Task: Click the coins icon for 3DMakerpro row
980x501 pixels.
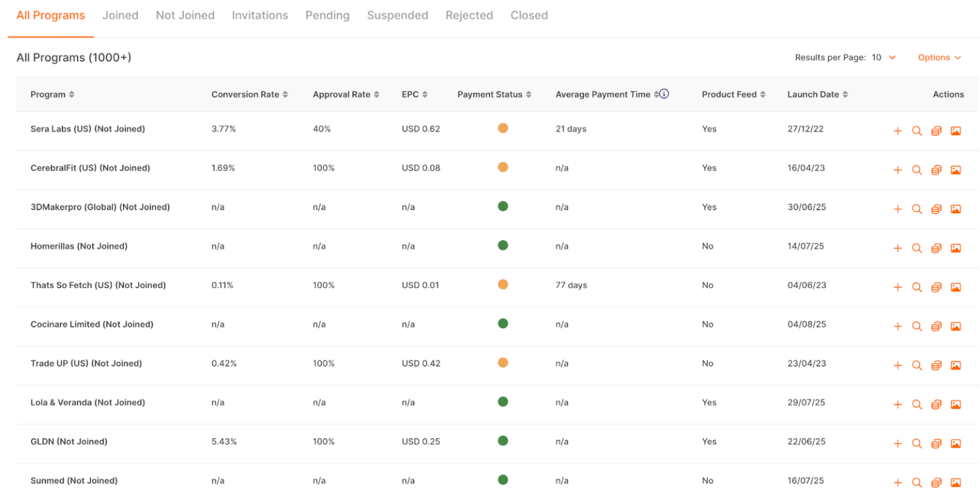Action: click(x=936, y=209)
